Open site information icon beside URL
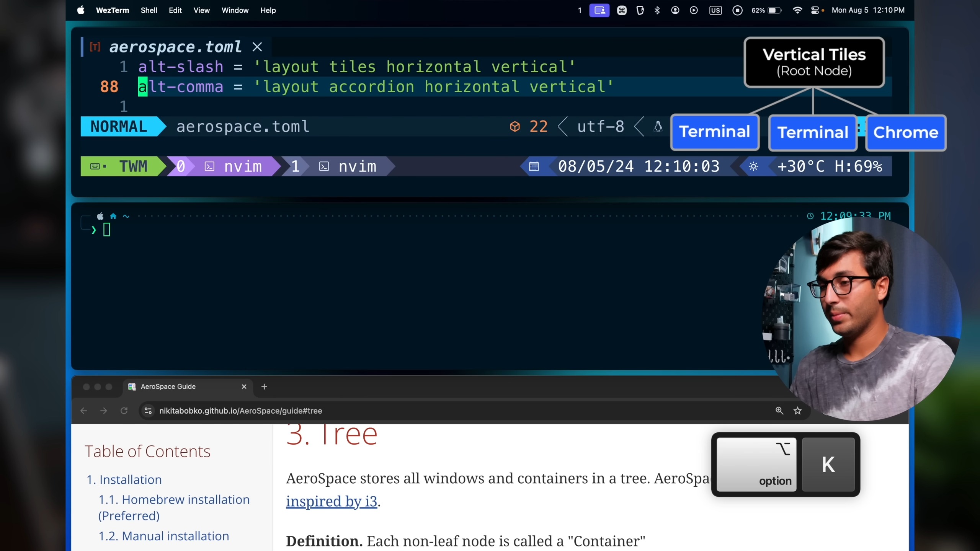This screenshot has height=551, width=980. pos(148,411)
